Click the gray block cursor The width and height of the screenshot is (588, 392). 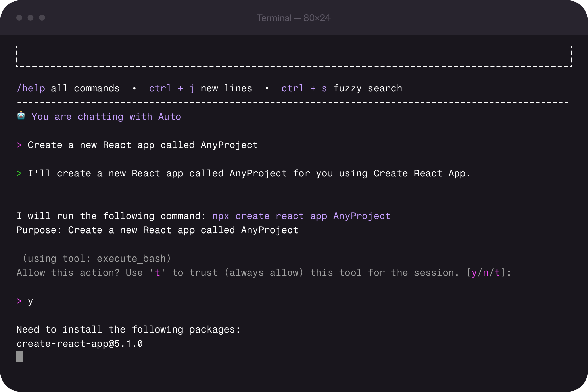(x=20, y=357)
